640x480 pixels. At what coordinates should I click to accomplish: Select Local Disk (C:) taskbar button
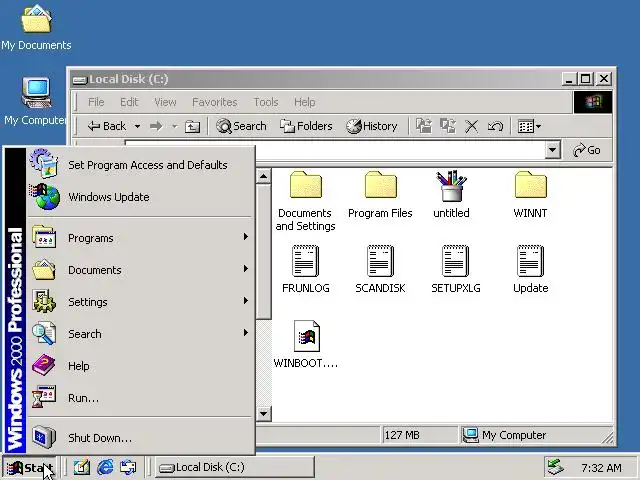pyautogui.click(x=234, y=467)
